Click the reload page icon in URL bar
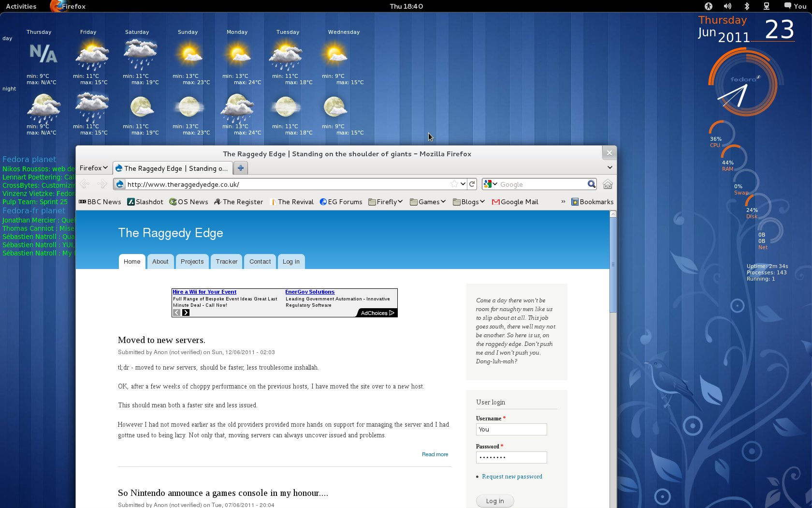 click(x=472, y=184)
